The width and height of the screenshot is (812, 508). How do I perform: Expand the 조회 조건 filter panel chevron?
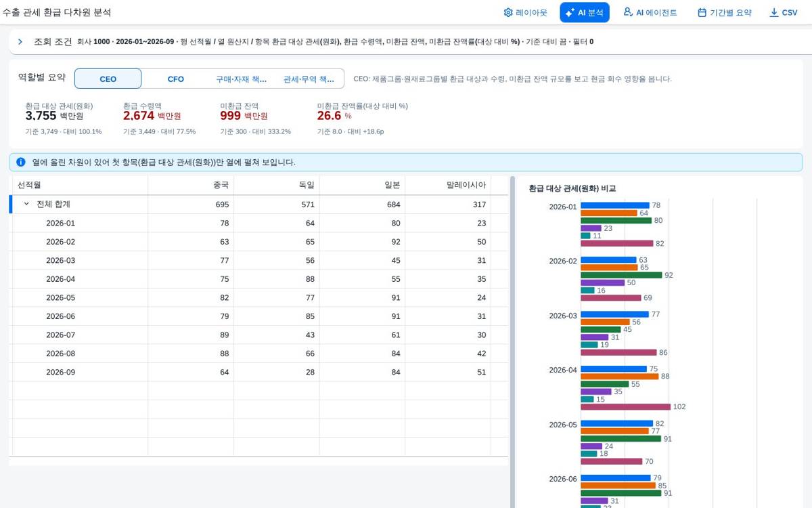coord(20,42)
